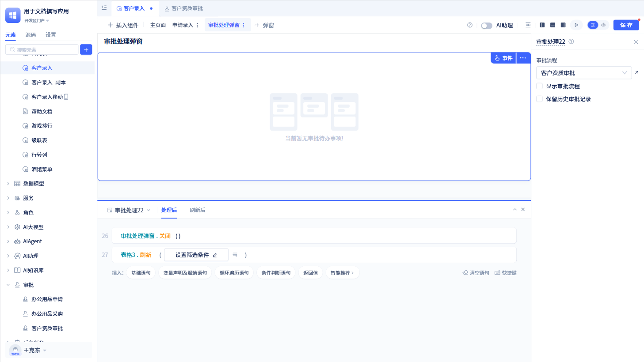The width and height of the screenshot is (644, 362).
Task: Check the 保留历史审批记录 checkbox
Action: tap(539, 99)
